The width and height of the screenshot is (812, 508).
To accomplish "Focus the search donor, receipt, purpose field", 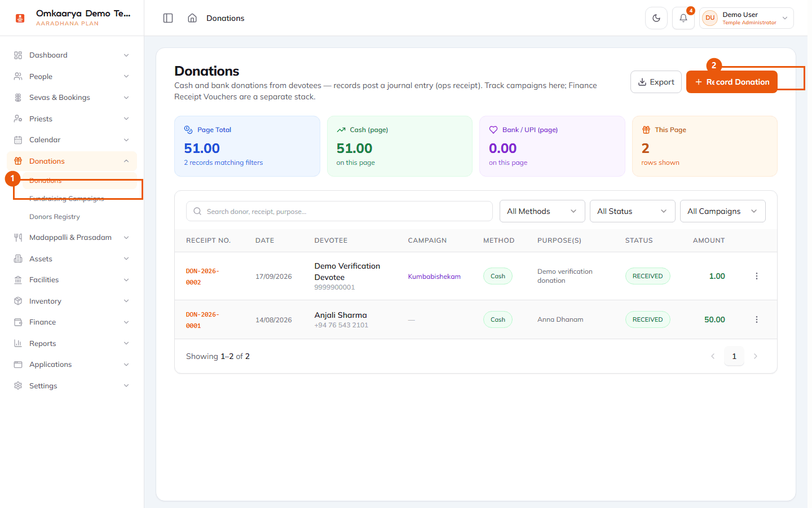I will [x=339, y=211].
